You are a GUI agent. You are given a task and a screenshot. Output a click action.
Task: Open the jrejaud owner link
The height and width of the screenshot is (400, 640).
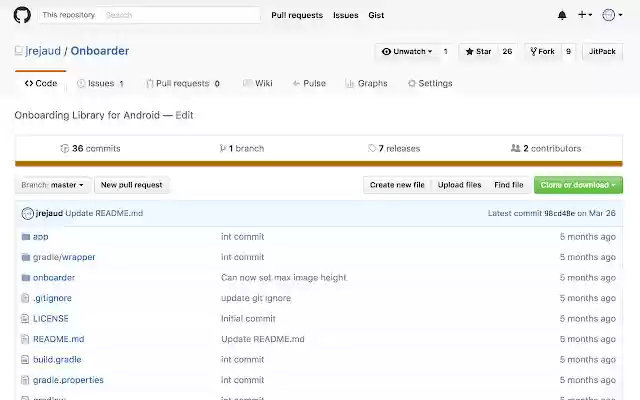(43, 51)
